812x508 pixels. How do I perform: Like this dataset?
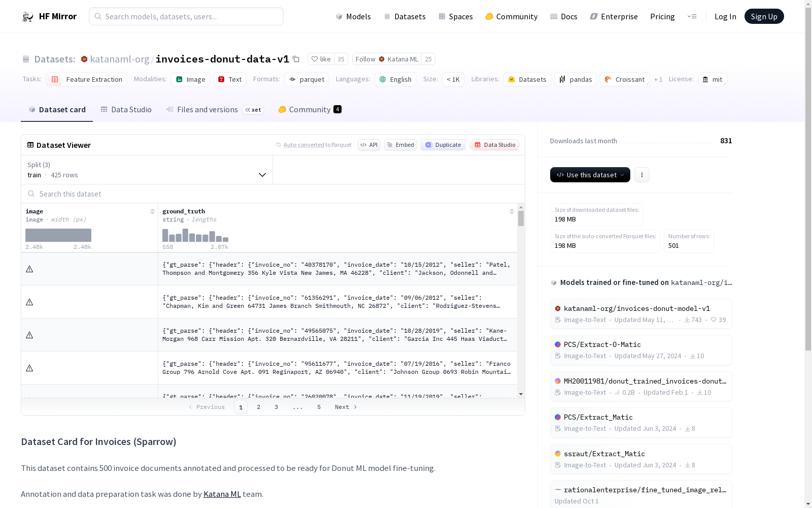[321, 59]
